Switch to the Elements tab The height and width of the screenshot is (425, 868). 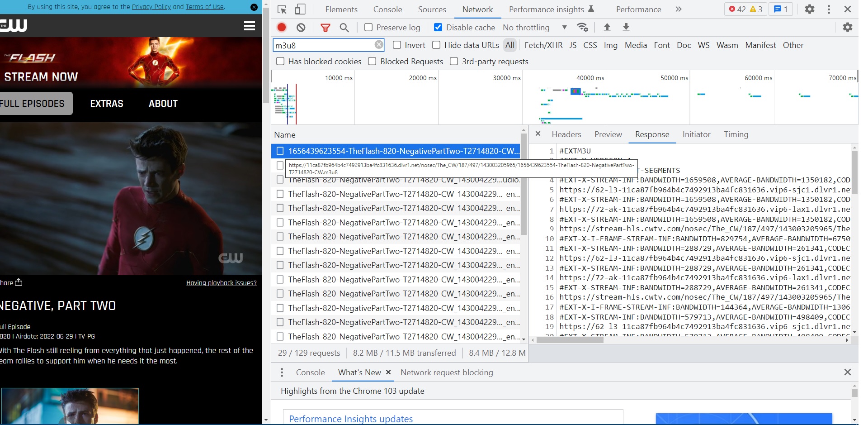click(x=341, y=9)
